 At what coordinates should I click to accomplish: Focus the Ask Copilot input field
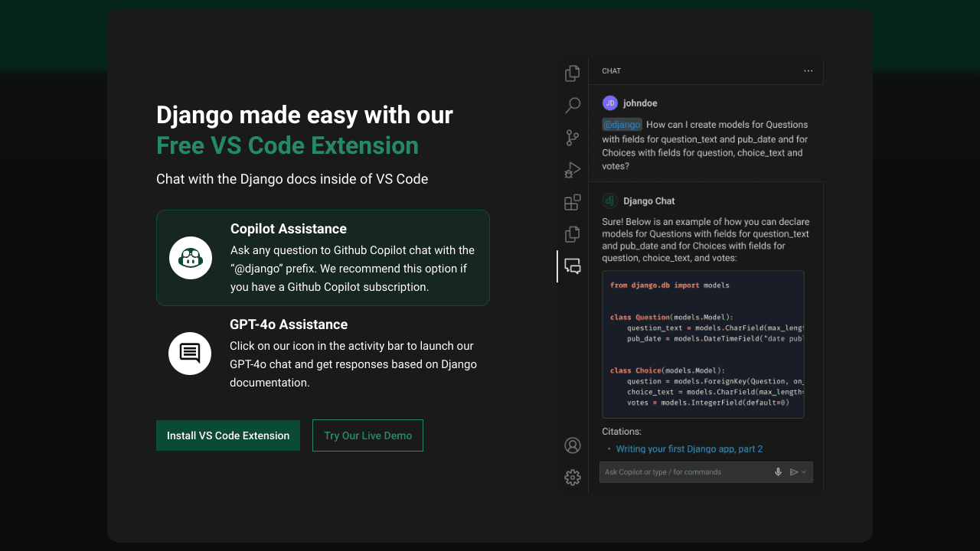[x=685, y=472]
